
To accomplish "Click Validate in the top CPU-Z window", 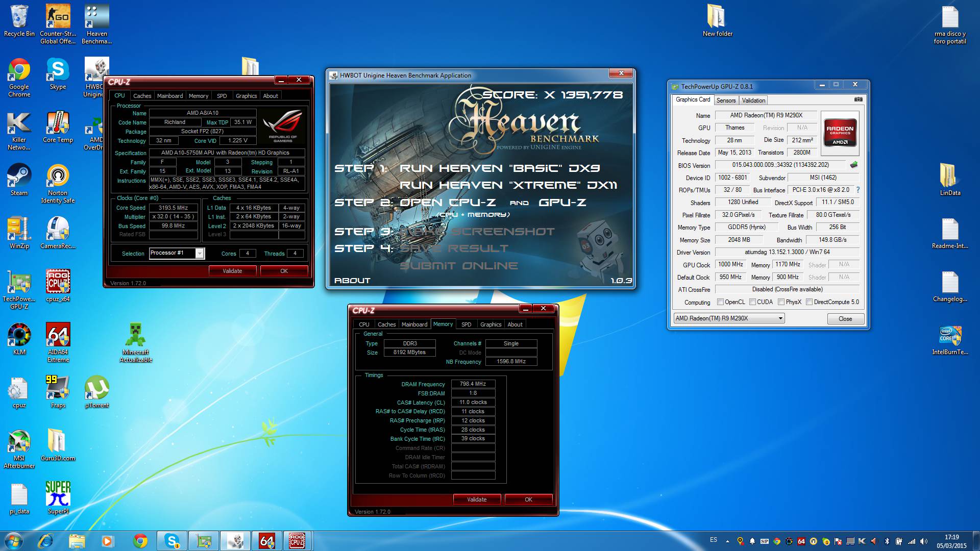I will [232, 271].
